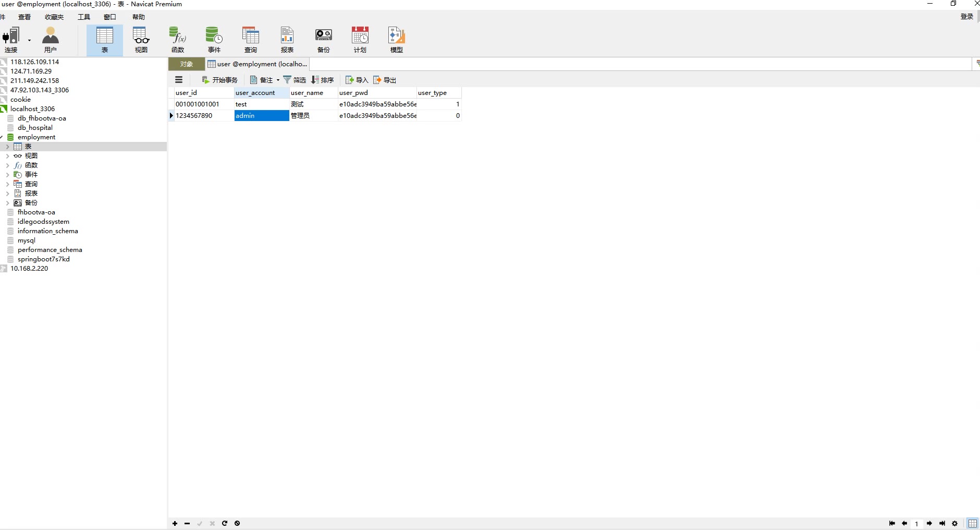This screenshot has width=980, height=530.
Task: Open the 模型 (Model) toolbar icon
Action: tap(397, 40)
